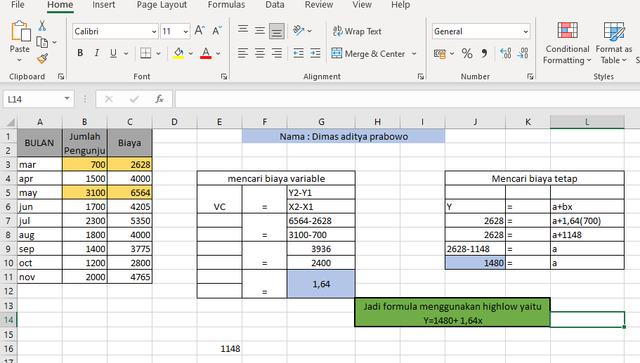Open the Number format dialog launcher
The height and width of the screenshot is (363, 640).
[x=530, y=76]
